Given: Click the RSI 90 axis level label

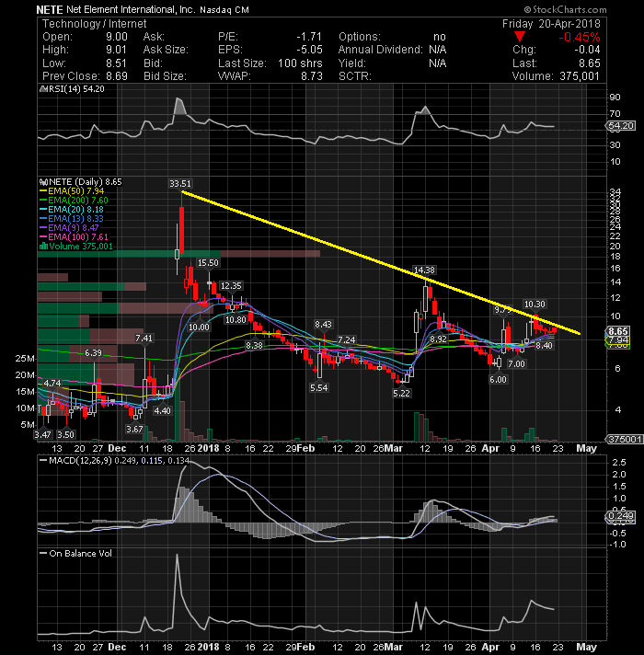Looking at the screenshot, I should pyautogui.click(x=615, y=98).
